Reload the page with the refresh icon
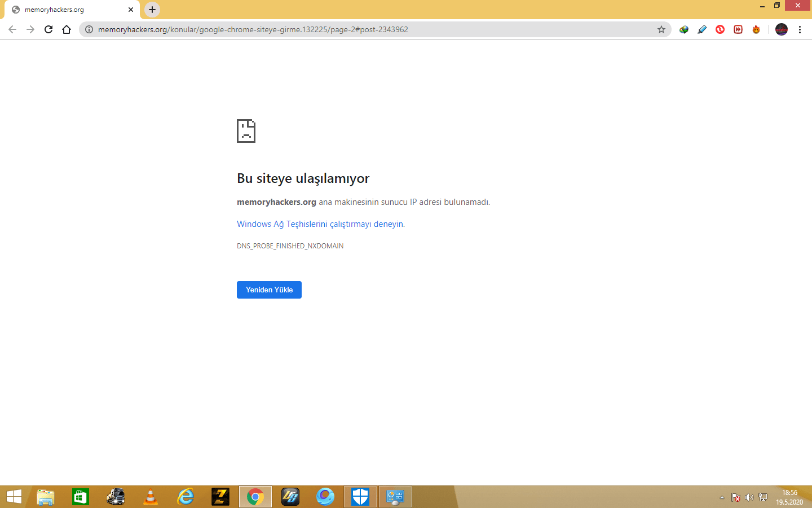This screenshot has width=812, height=508. (x=48, y=29)
